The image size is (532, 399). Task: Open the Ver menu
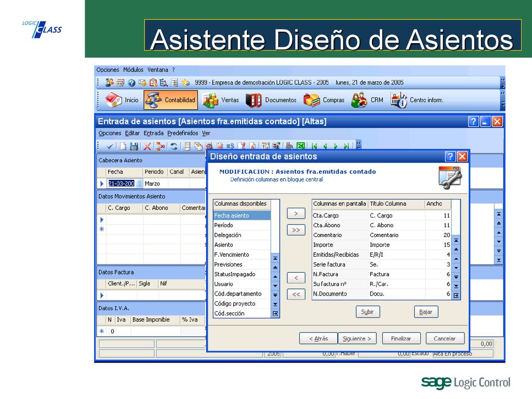click(x=206, y=133)
